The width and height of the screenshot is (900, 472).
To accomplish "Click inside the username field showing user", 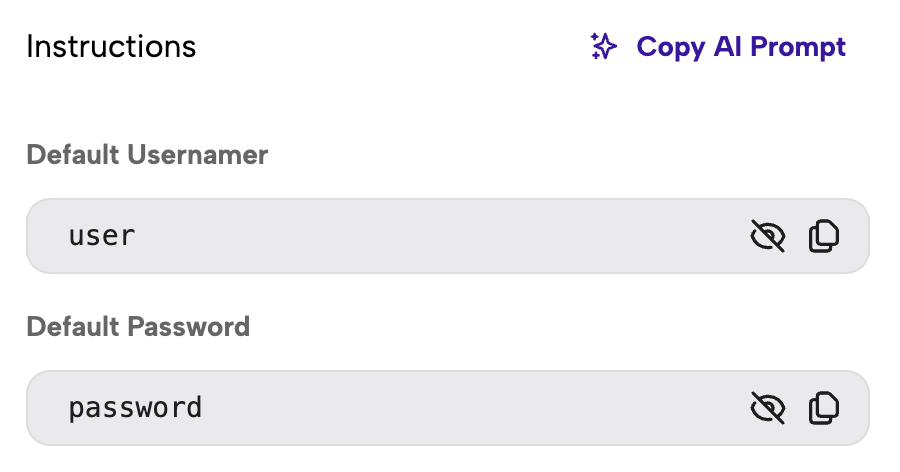I will [x=400, y=236].
